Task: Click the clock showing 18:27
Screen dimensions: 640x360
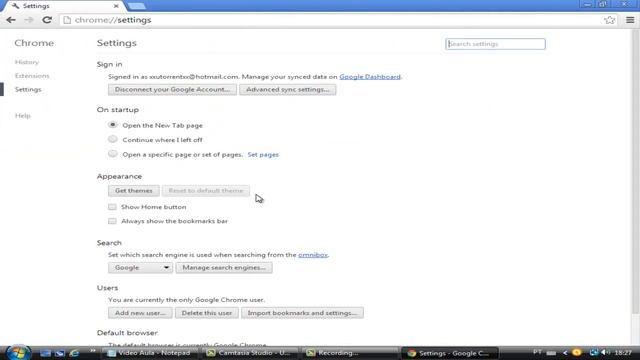Action: pyautogui.click(x=623, y=353)
